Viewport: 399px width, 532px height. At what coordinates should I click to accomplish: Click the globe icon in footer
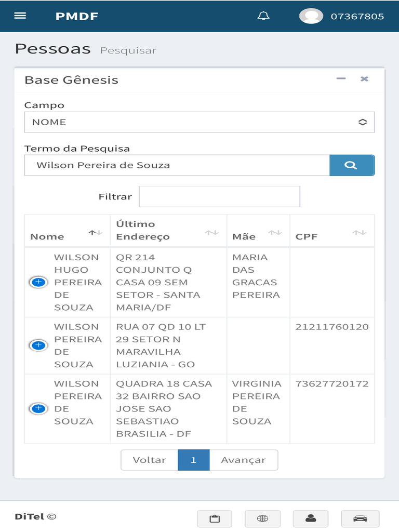point(263,518)
